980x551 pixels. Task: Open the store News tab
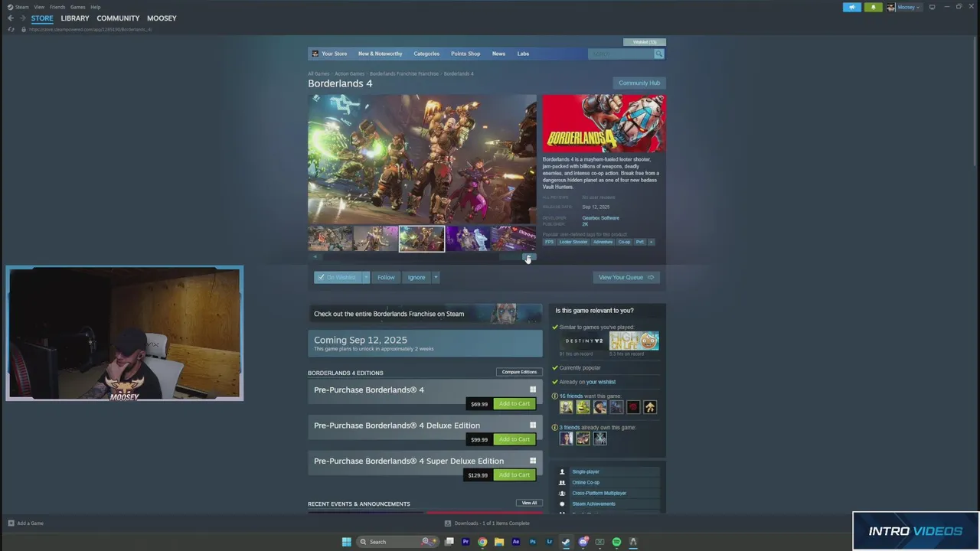click(498, 54)
